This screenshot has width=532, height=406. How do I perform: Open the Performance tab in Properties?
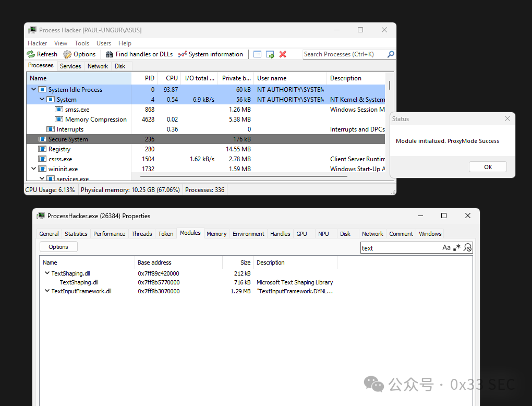click(x=109, y=234)
